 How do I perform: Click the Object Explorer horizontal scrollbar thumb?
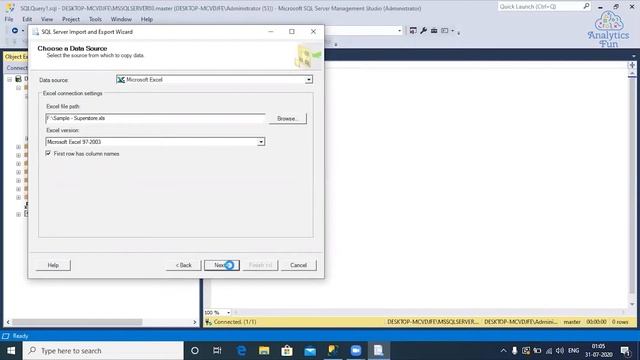[x=77, y=322]
